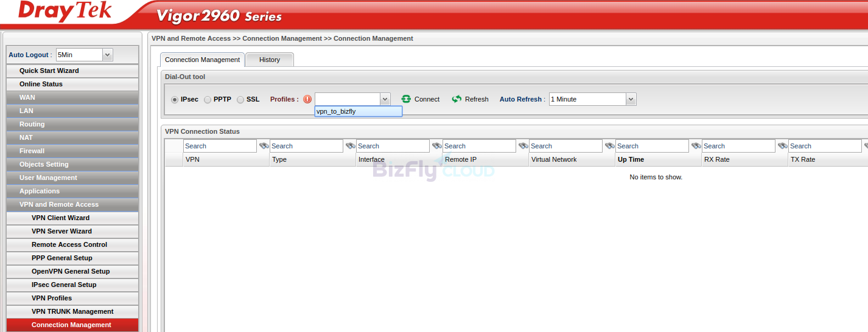The image size is (868, 332).
Task: Click the red warning icon beside Profiles
Action: click(307, 99)
